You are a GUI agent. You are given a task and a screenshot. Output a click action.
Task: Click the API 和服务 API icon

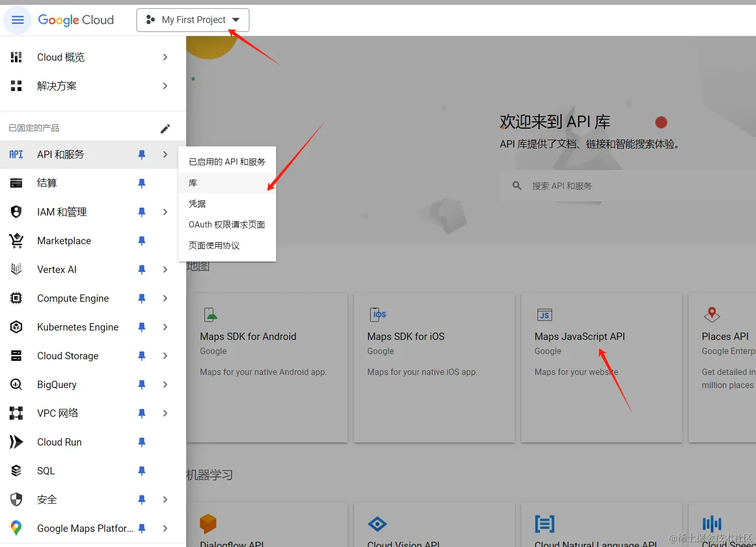[x=16, y=154]
